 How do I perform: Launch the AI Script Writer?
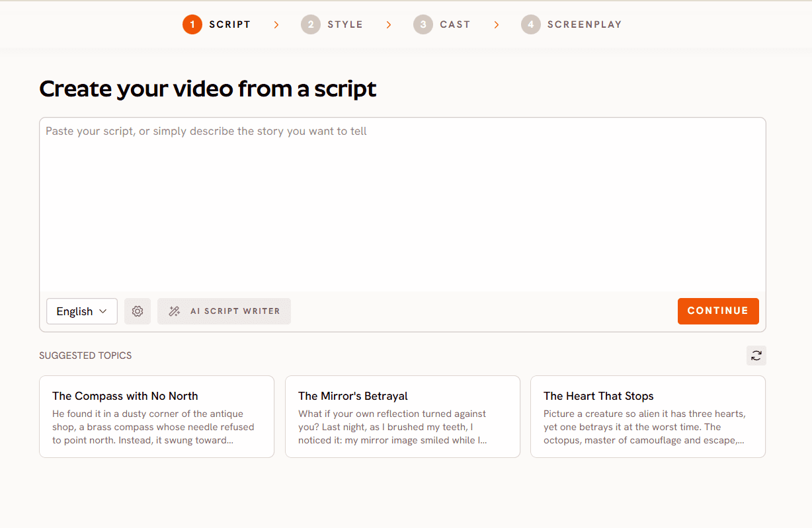click(224, 311)
